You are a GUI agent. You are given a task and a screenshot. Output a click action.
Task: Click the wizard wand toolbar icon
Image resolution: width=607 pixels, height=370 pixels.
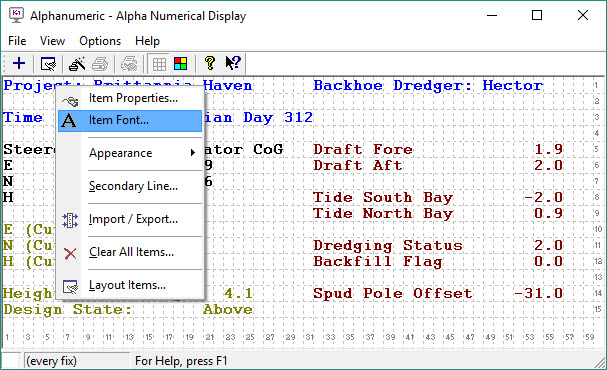77,63
